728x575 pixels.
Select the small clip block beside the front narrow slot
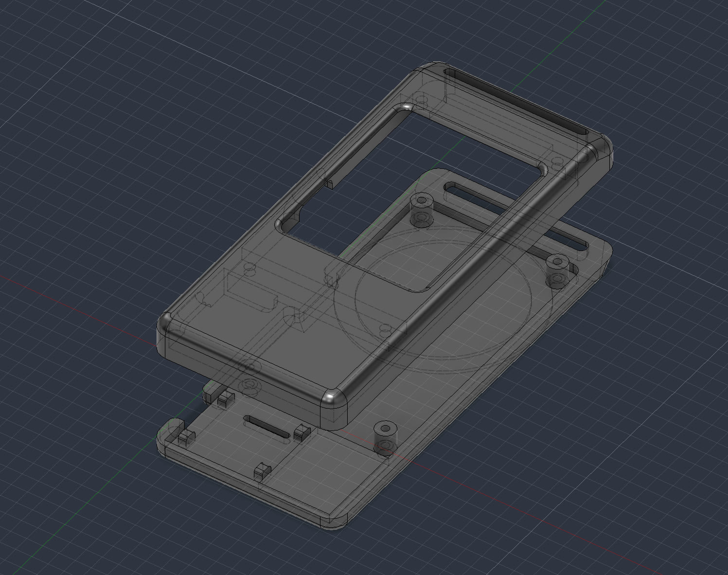coord(302,432)
